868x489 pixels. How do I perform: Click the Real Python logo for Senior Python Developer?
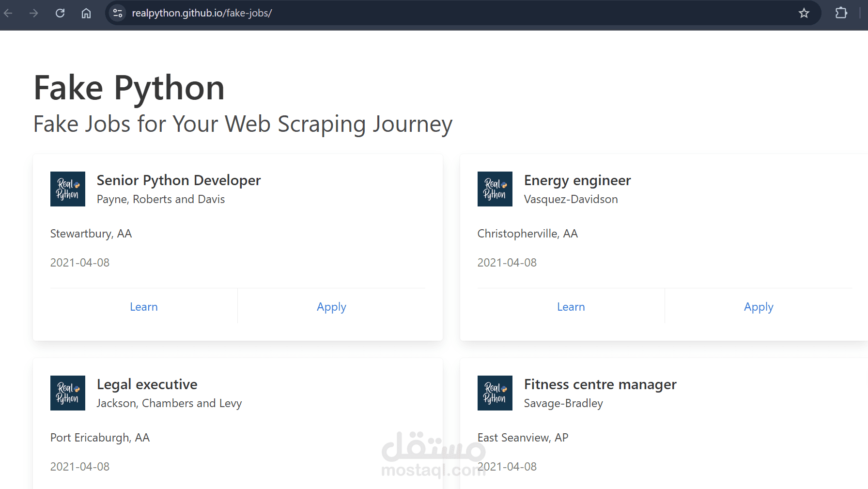(68, 189)
